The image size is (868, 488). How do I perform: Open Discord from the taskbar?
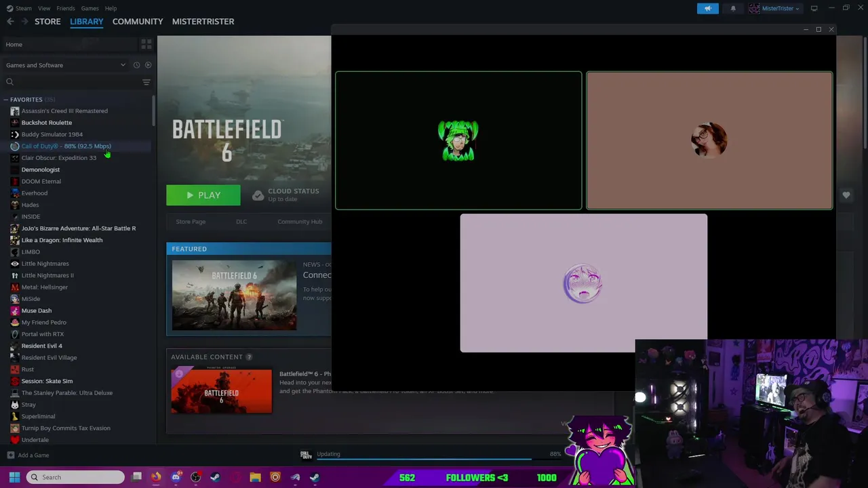[x=176, y=477]
